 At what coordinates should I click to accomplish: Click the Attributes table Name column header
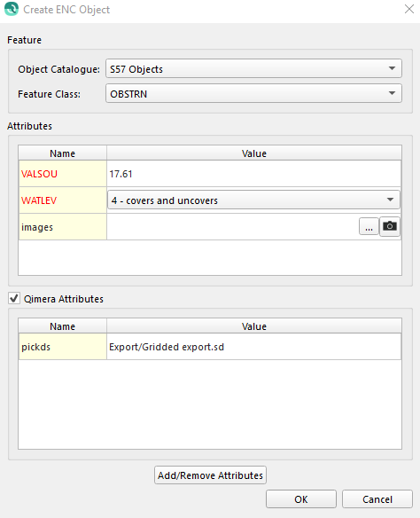tap(62, 153)
